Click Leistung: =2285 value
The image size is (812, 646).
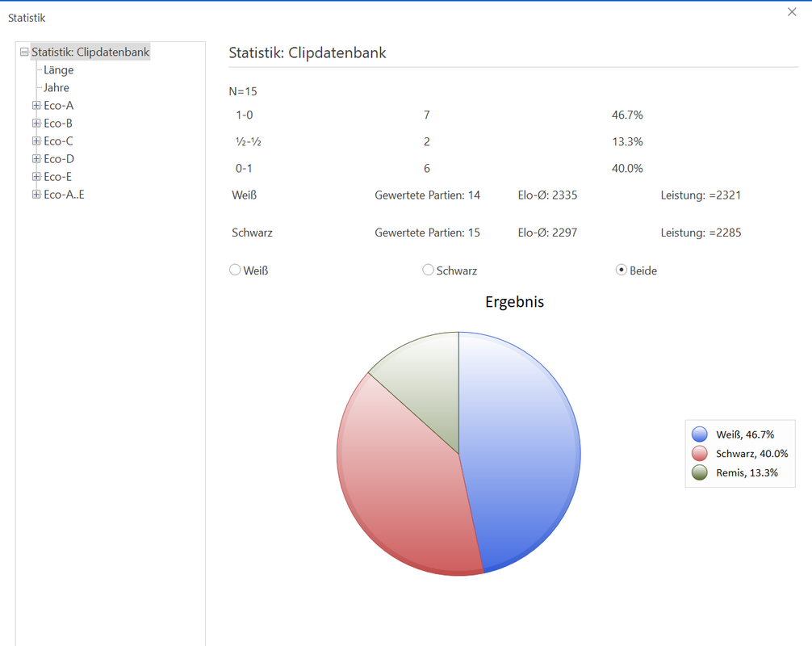pos(701,233)
